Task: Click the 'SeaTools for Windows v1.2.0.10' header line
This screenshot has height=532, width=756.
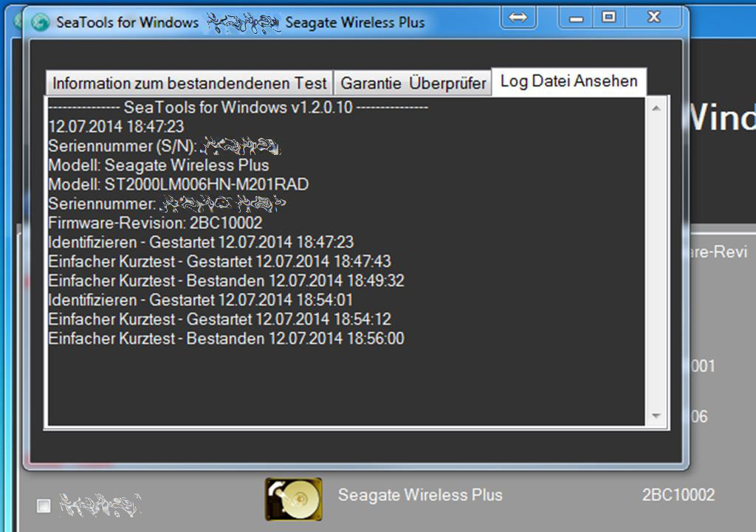Action: (238, 107)
